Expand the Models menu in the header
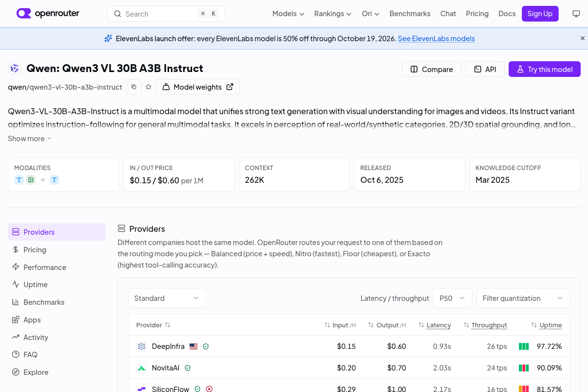This screenshot has width=588, height=392. pos(288,14)
